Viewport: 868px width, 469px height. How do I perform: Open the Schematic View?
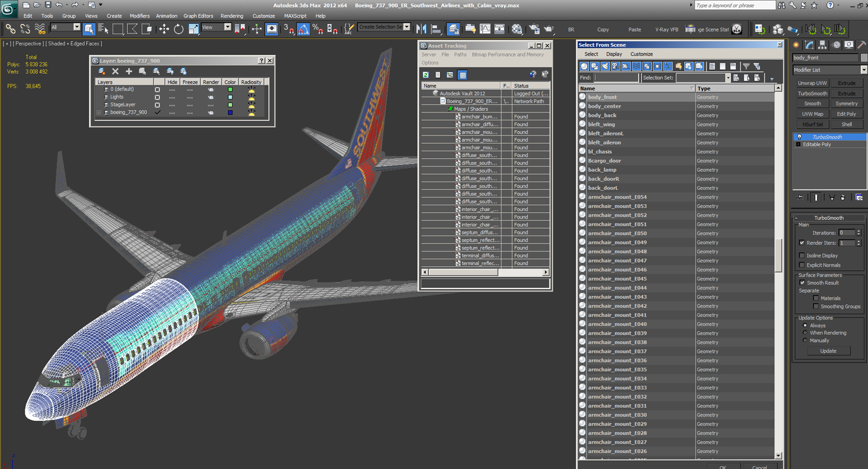point(500,29)
